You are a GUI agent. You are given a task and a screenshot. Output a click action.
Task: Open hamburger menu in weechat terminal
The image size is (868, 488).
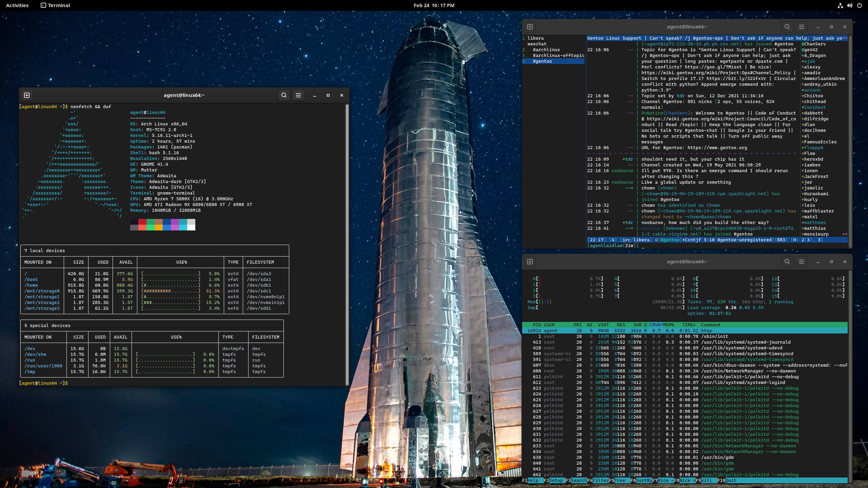[x=801, y=27]
